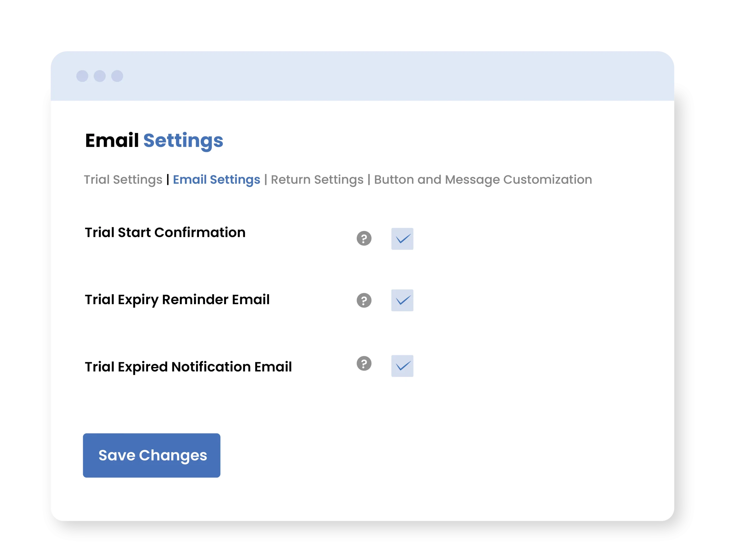Viewport: 736px width, 560px height.
Task: Open the Return Settings tab
Action: tap(317, 180)
